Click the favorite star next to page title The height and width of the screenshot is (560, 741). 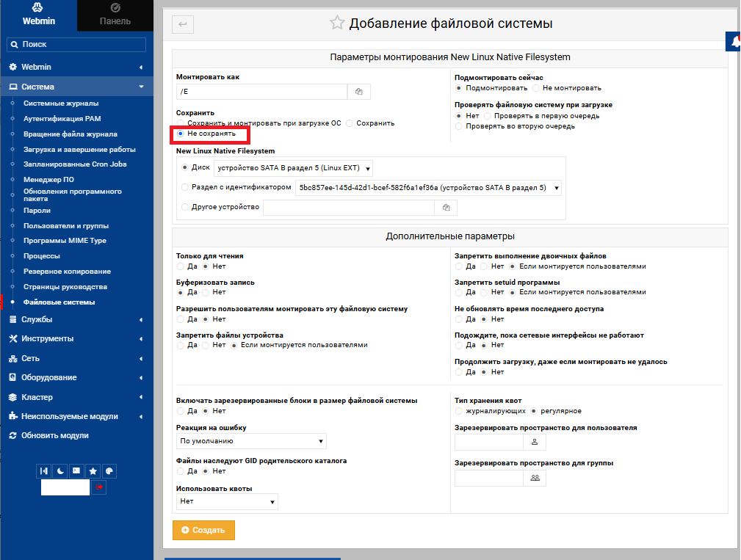(x=337, y=23)
